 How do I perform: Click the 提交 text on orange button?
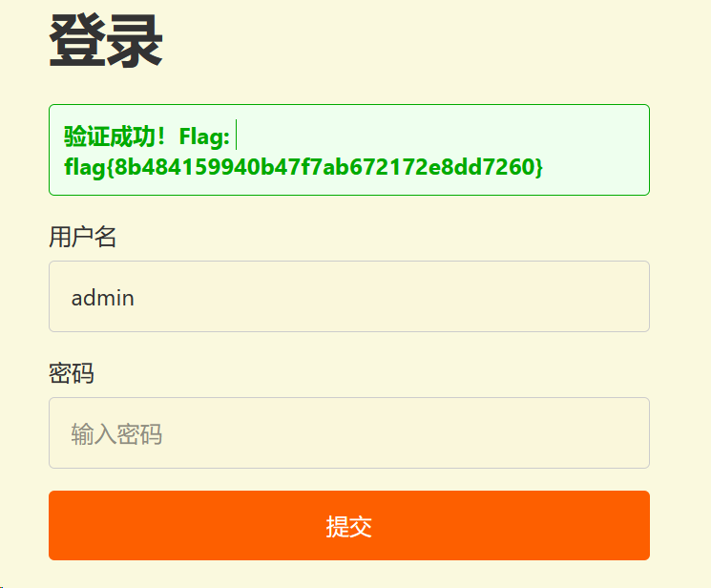pyautogui.click(x=349, y=526)
